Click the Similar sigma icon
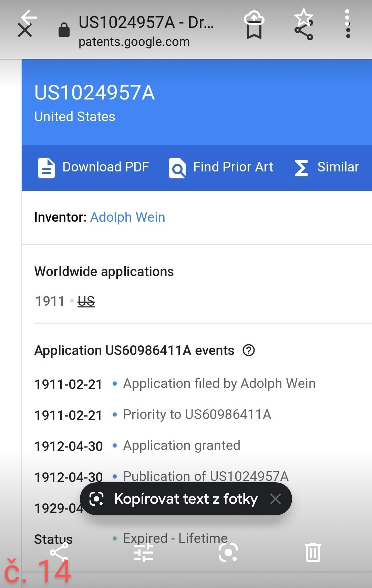 click(x=301, y=168)
